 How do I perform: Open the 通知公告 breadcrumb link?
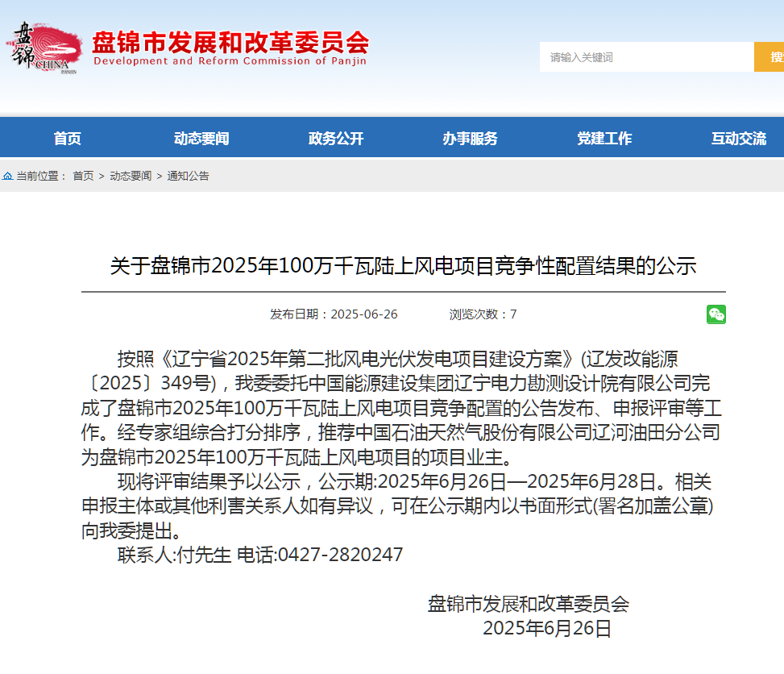tap(188, 176)
